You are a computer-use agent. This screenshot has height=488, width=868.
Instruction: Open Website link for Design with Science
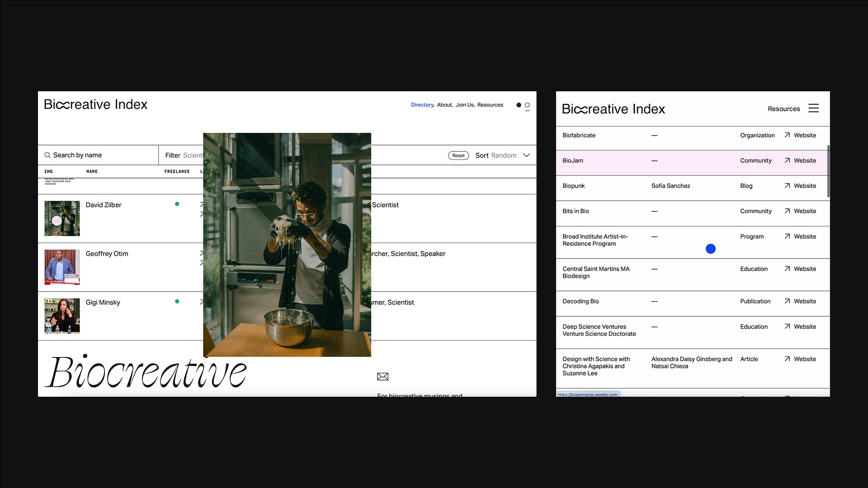point(805,359)
